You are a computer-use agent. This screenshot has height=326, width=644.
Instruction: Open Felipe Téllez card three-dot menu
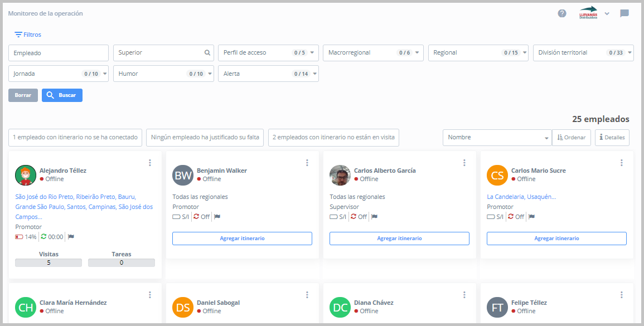(x=622, y=295)
